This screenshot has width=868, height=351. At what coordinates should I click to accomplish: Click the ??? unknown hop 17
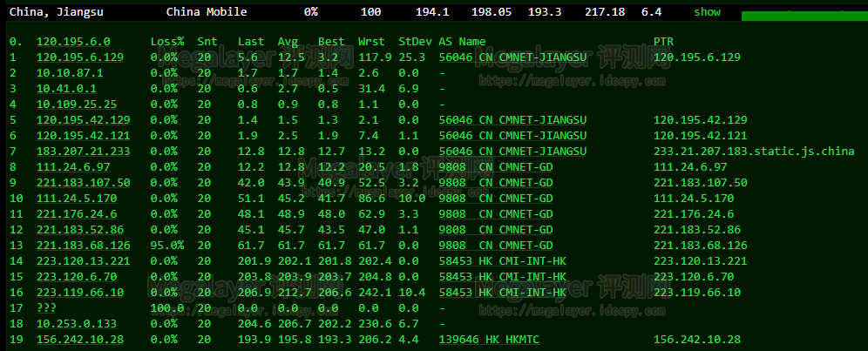click(46, 307)
